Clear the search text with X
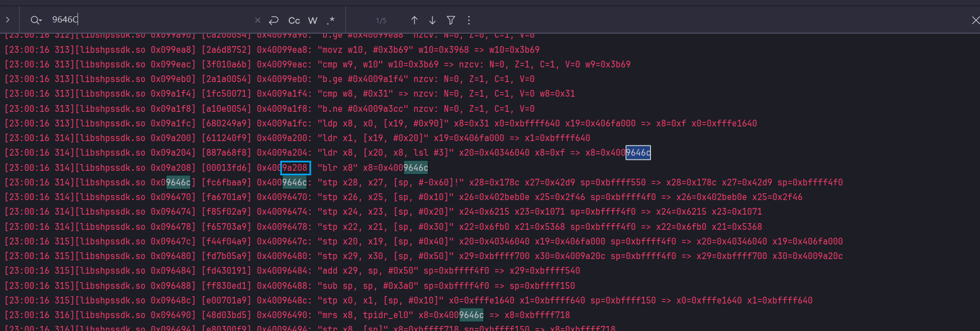The width and height of the screenshot is (980, 331). 258,20
